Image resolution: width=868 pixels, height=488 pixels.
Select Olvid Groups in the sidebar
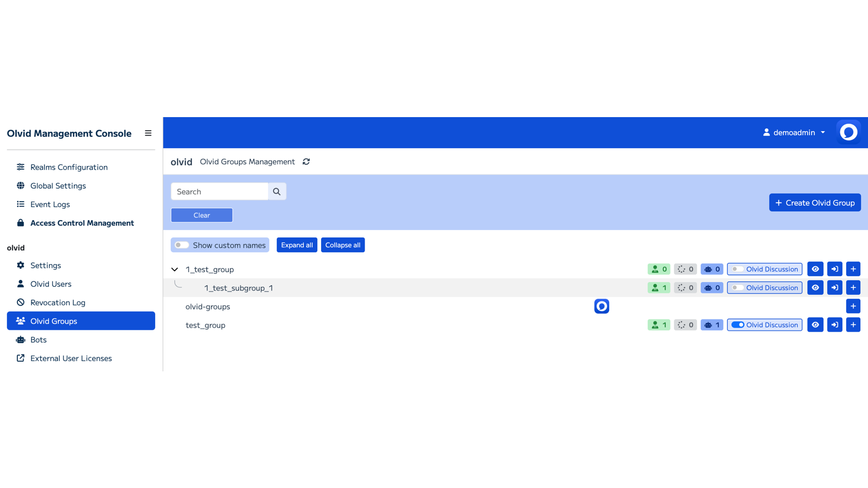53,320
